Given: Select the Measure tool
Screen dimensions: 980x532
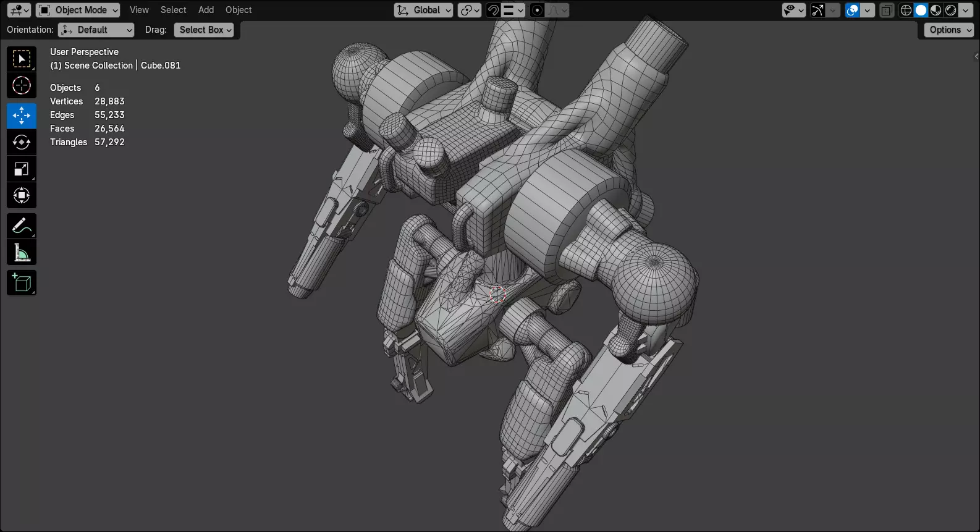Looking at the screenshot, I should (x=22, y=253).
